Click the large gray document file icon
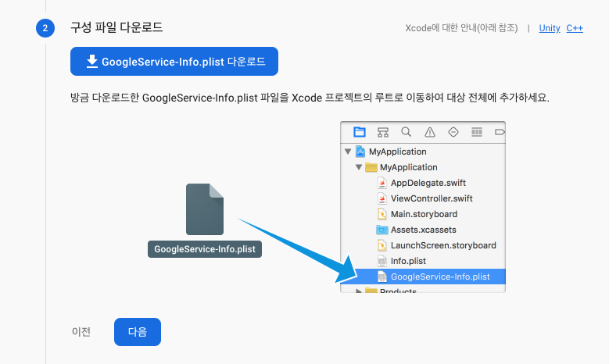The width and height of the screenshot is (609, 364). (x=205, y=209)
